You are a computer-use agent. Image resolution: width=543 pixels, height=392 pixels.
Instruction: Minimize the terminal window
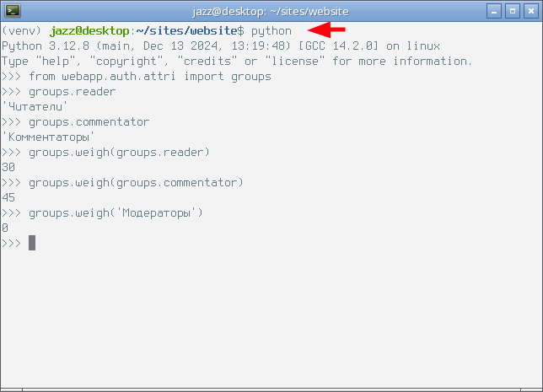[494, 12]
